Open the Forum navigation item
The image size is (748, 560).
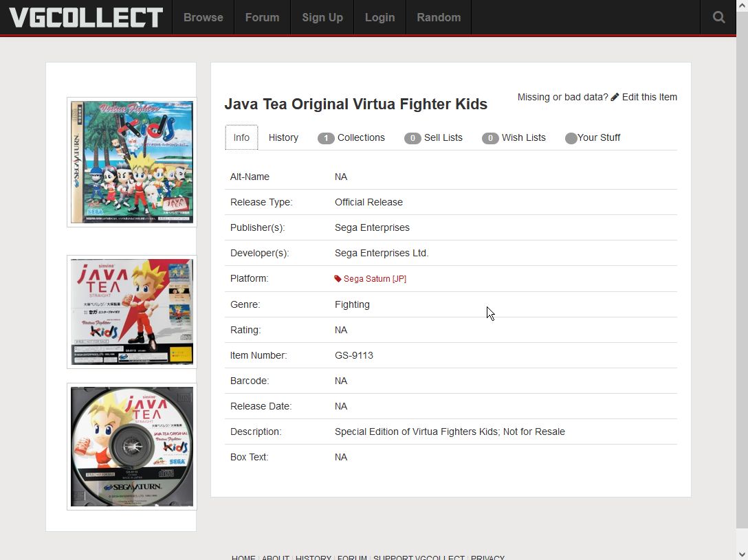coord(262,17)
